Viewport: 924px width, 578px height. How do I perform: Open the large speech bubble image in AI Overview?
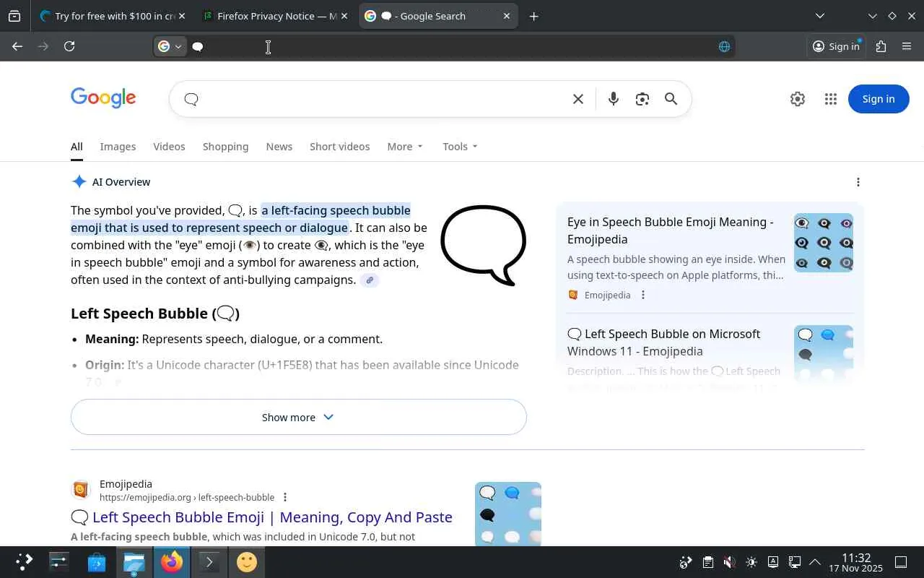pos(483,246)
